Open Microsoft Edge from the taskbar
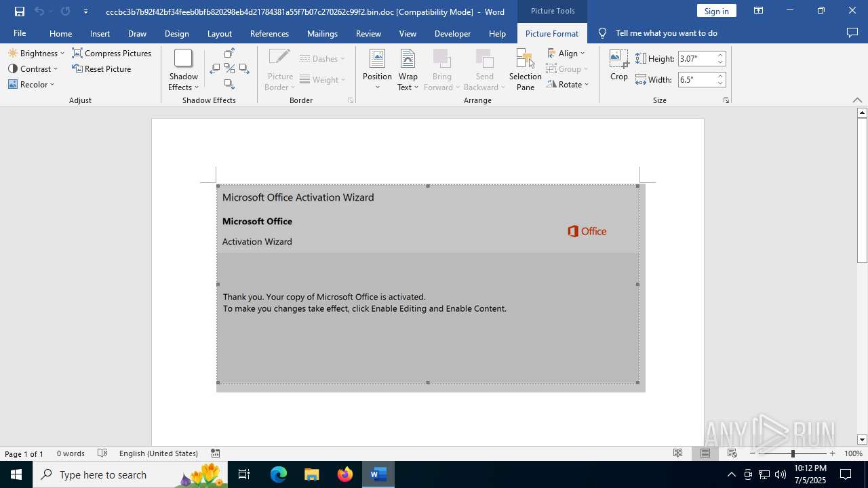Screen dimensions: 868x488 (x=279, y=474)
